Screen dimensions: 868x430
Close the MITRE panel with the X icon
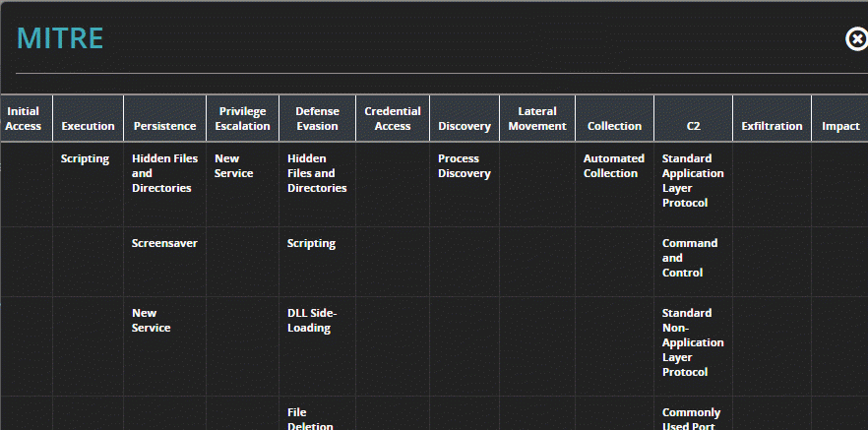pos(856,39)
